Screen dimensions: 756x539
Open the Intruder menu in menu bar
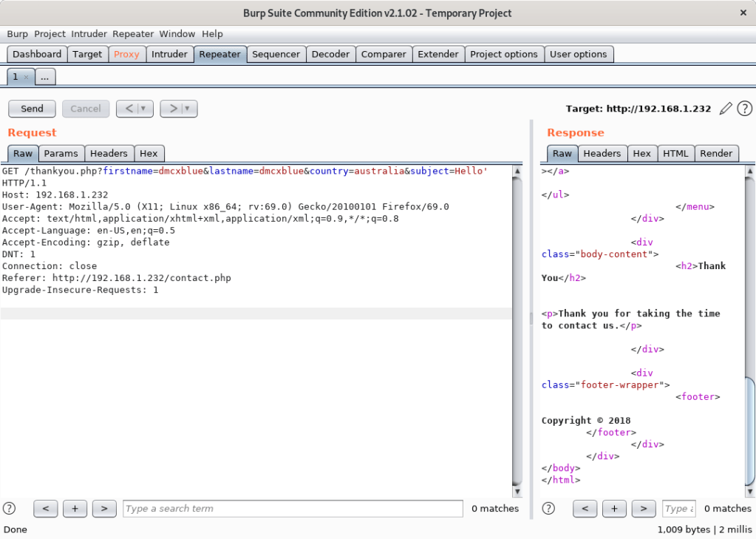click(89, 34)
